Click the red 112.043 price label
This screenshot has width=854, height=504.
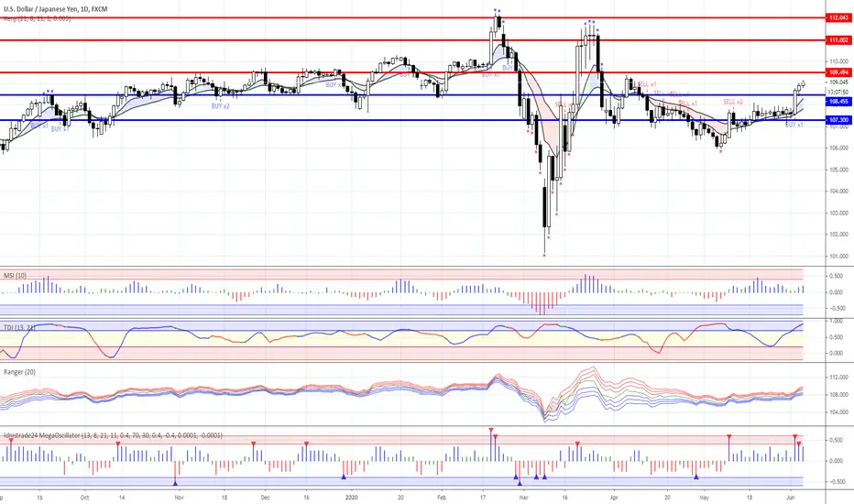[x=838, y=18]
